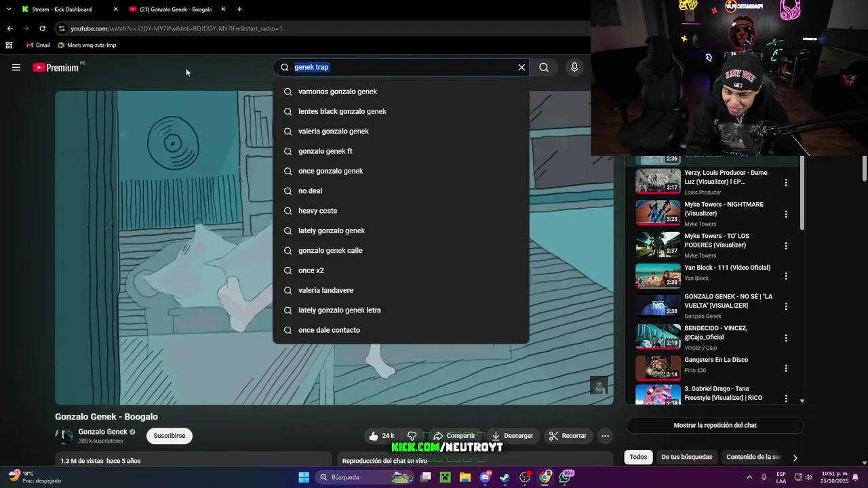
Task: Open more actions ellipsis under video
Action: pos(606,436)
